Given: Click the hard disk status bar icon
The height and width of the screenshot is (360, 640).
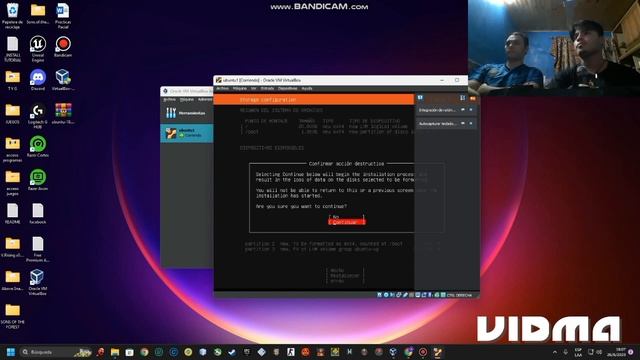Looking at the screenshot, I should [x=380, y=295].
